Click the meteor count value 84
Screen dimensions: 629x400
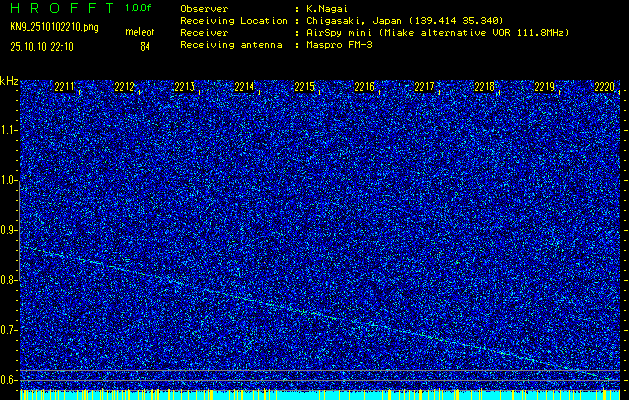point(145,46)
